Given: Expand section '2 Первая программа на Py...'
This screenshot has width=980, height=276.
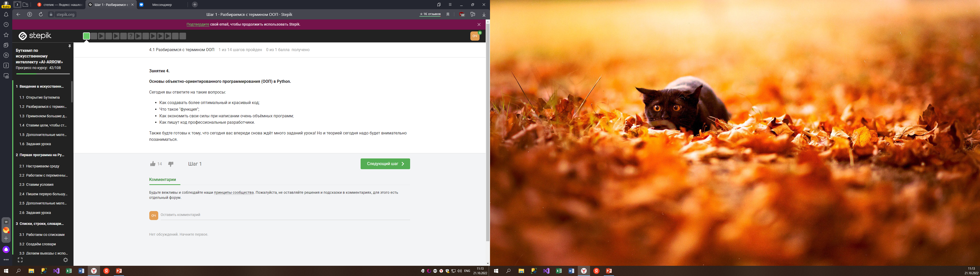Looking at the screenshot, I should tap(40, 155).
